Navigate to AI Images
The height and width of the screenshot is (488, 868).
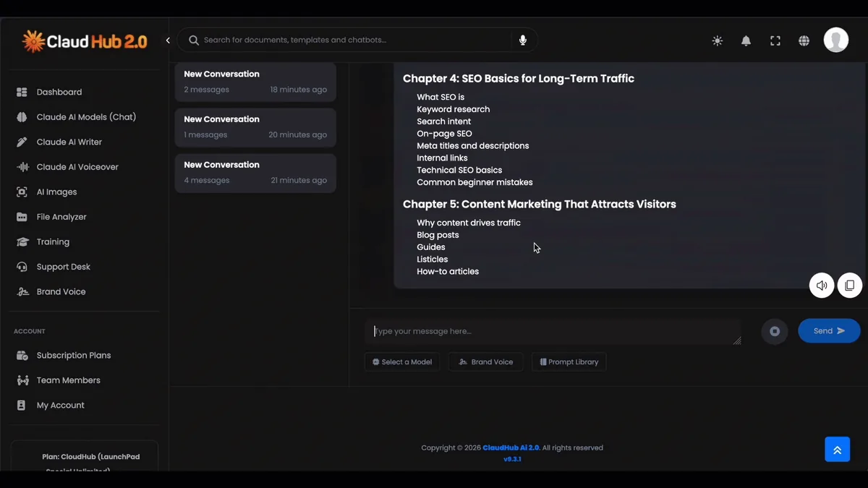pyautogui.click(x=56, y=192)
